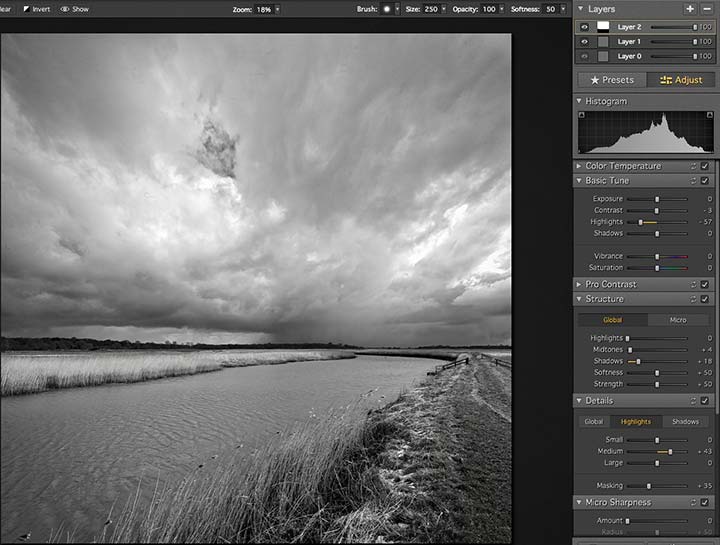
Task: Adjust the Layer 2 opacity slider
Action: (695, 27)
